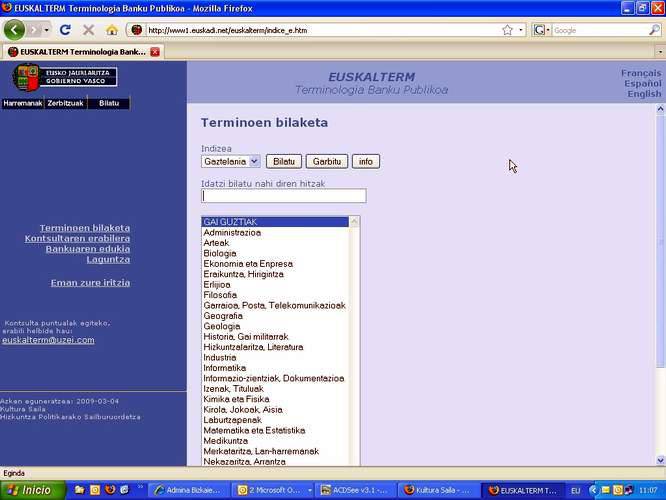This screenshot has width=666, height=500.
Task: Select Administrazioa in the list
Action: (275, 233)
